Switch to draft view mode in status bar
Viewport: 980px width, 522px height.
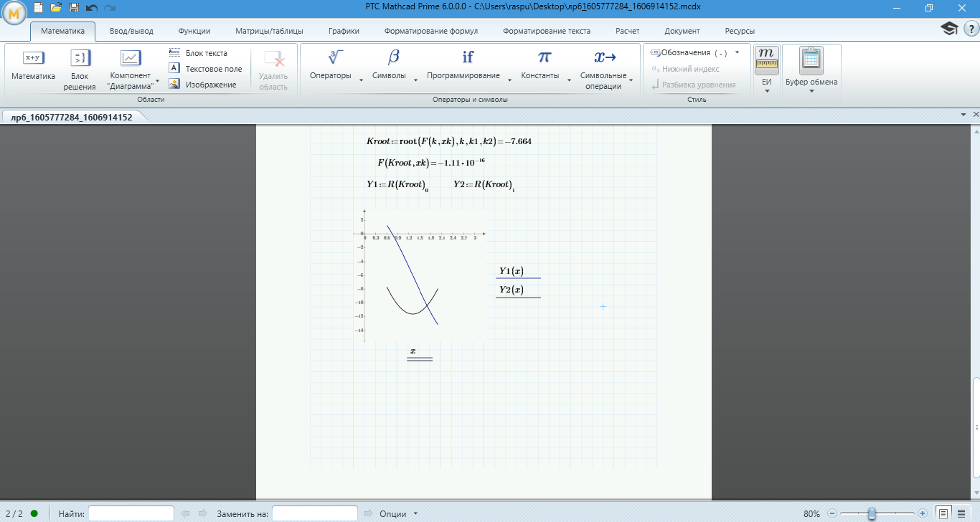pyautogui.click(x=961, y=513)
